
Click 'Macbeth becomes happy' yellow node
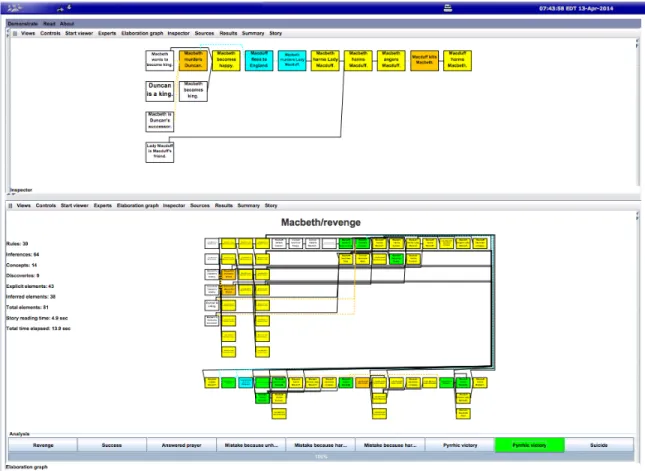coord(226,60)
